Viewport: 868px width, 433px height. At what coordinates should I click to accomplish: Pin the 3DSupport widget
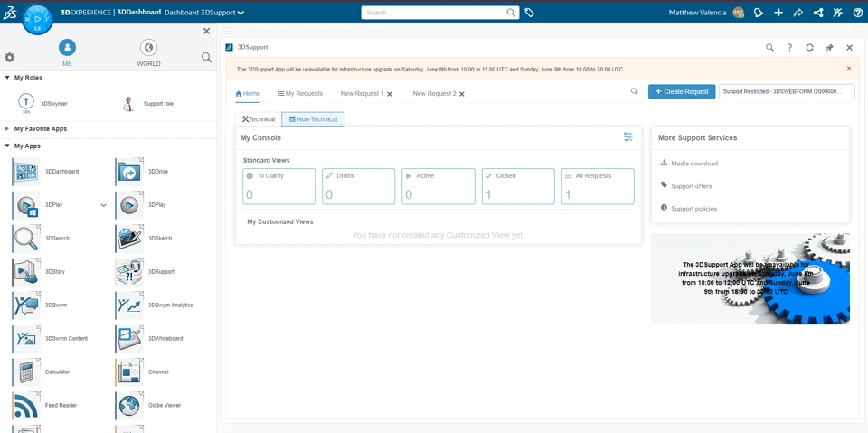pyautogui.click(x=829, y=48)
